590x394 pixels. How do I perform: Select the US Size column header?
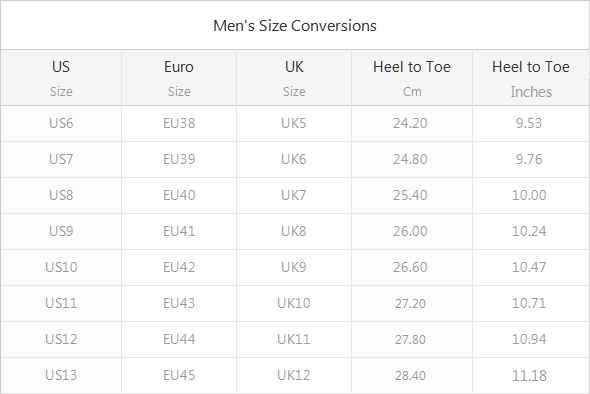61,78
